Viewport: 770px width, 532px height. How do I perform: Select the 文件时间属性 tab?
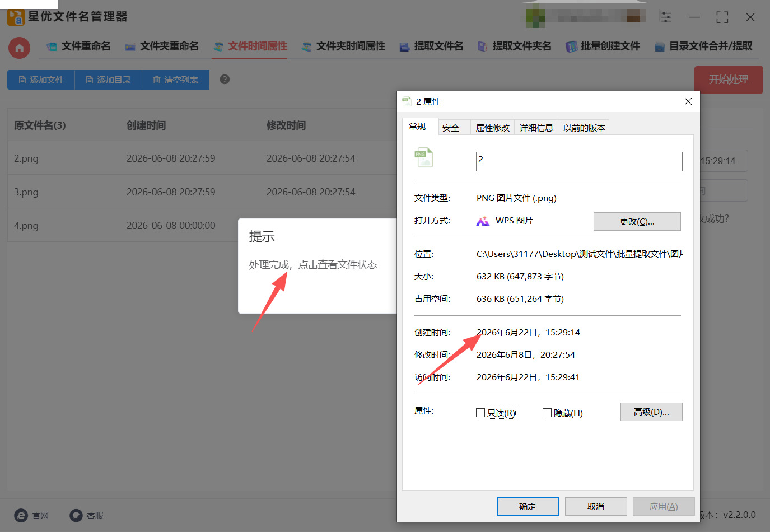[x=250, y=46]
